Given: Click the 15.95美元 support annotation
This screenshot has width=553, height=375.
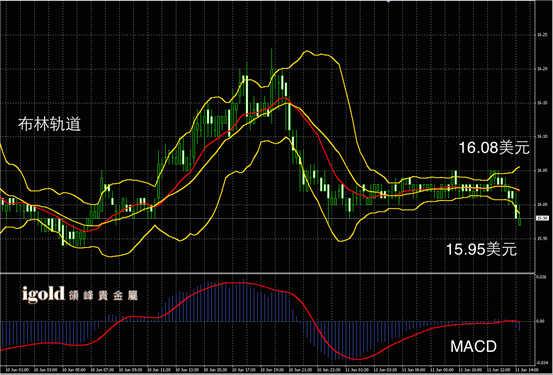Looking at the screenshot, I should click(481, 249).
